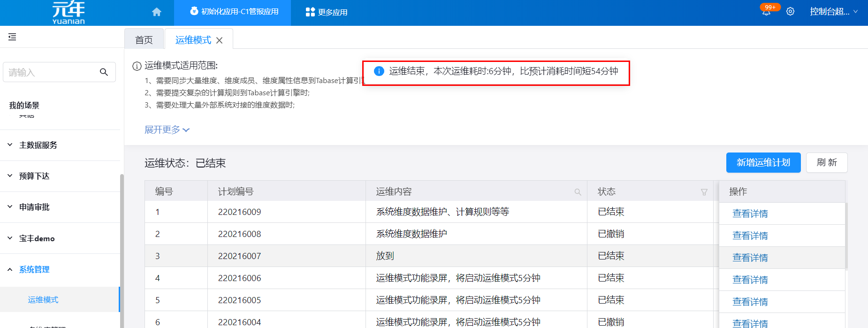Click search icon in 运维内容 column header
This screenshot has height=328, width=868.
click(578, 192)
